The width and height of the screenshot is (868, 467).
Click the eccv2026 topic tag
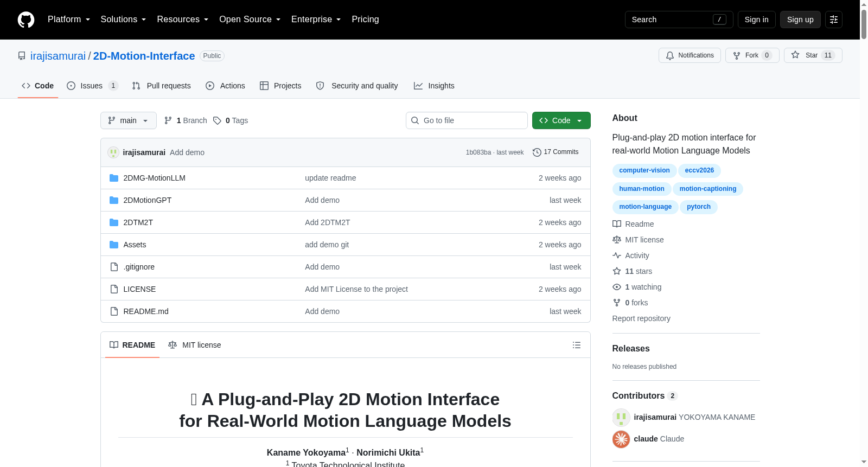tap(699, 171)
